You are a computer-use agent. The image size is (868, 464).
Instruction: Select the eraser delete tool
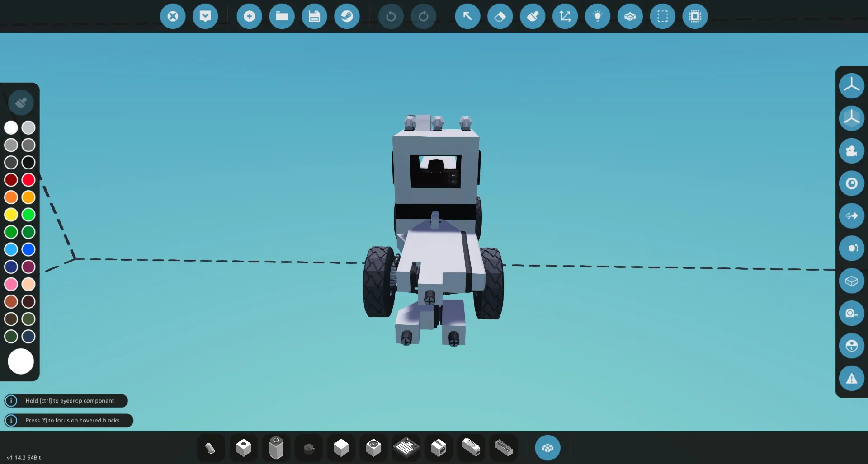click(500, 17)
